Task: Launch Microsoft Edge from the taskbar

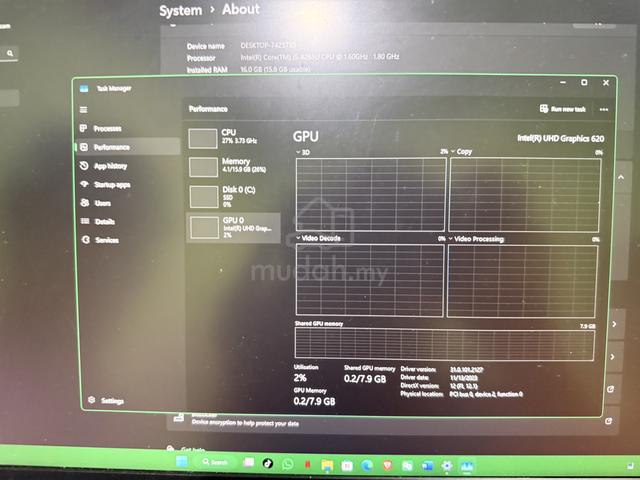Action: coord(367,465)
